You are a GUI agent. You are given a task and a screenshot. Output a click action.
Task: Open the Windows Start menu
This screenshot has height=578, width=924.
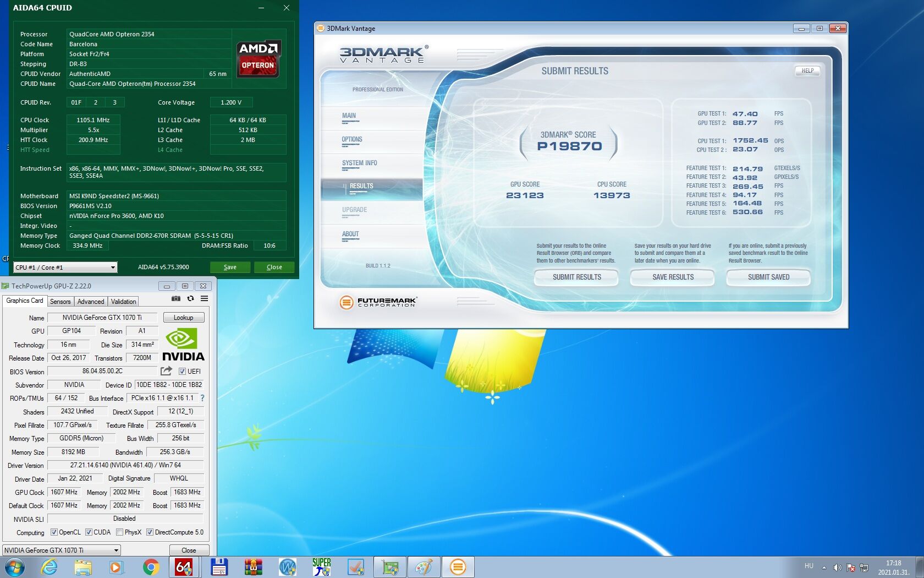pos(15,567)
